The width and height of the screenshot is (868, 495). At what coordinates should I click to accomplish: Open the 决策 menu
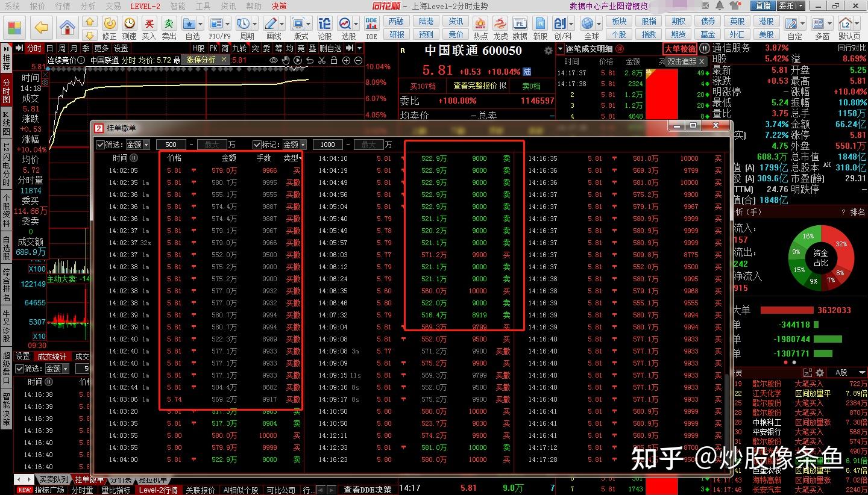click(279, 6)
